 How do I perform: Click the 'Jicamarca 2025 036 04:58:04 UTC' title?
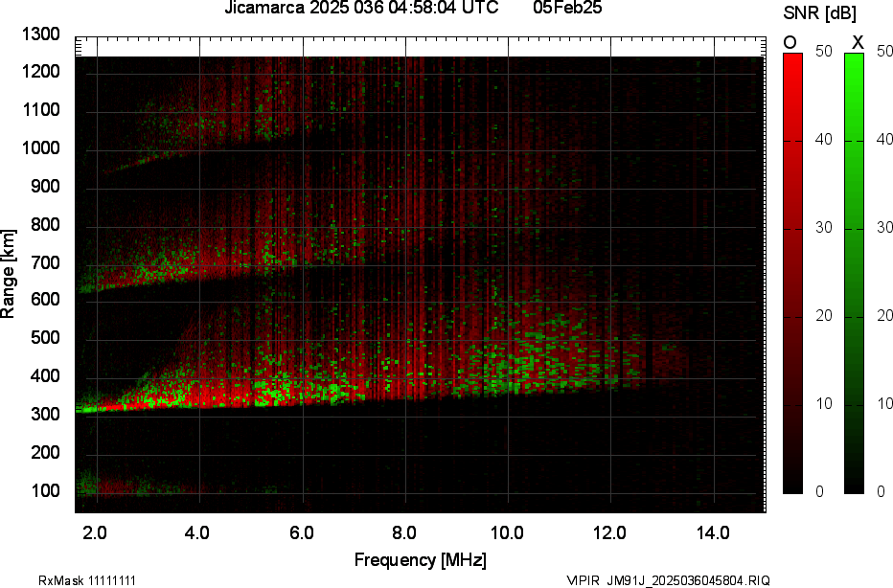361,9
